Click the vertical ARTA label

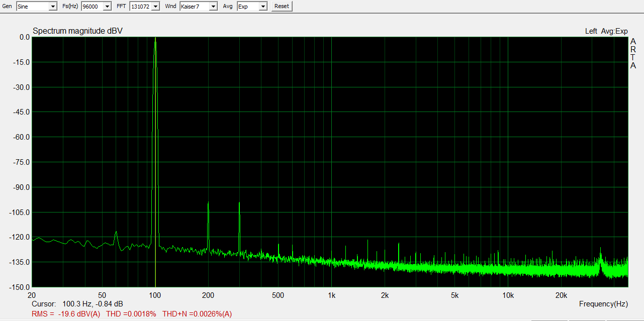tap(633, 54)
